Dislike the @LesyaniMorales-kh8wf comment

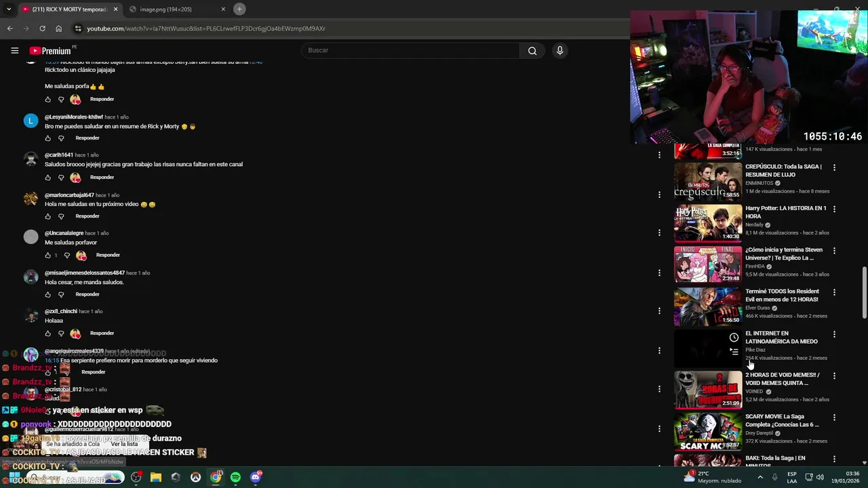(61, 138)
